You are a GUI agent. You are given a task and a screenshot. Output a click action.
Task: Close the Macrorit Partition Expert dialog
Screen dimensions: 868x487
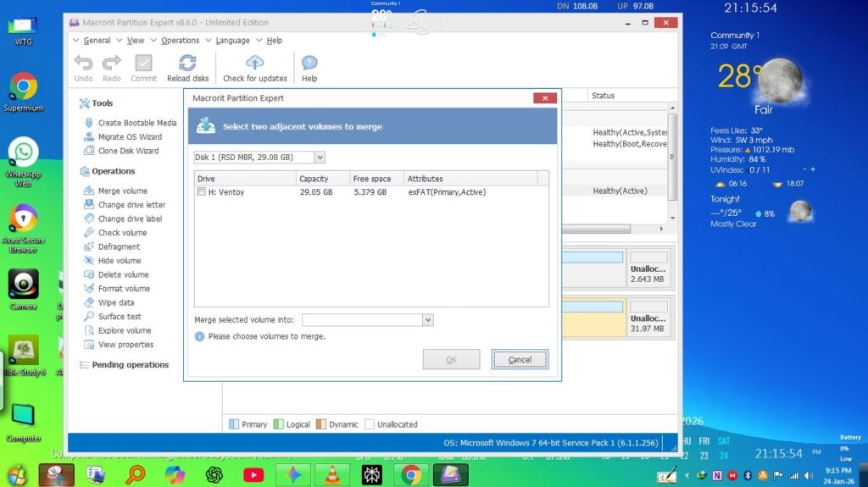point(545,98)
